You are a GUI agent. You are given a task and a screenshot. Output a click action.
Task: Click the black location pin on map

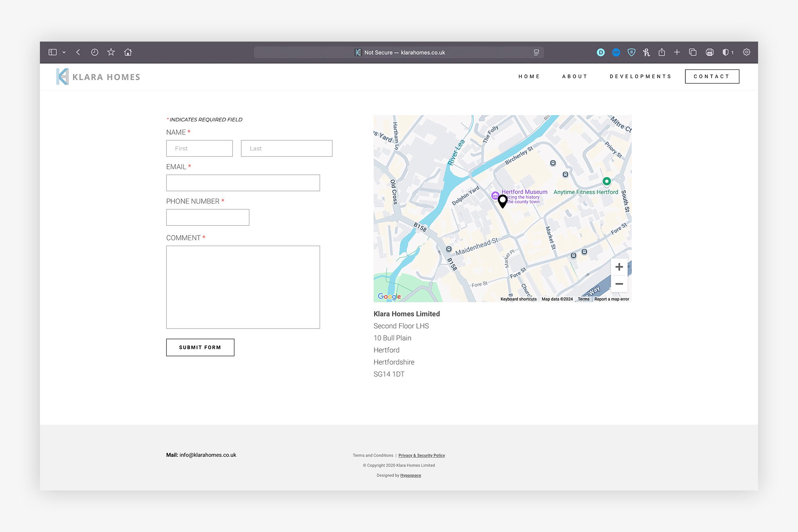pos(502,201)
